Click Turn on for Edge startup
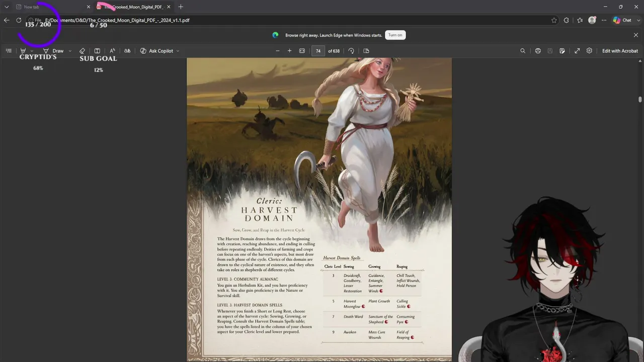The image size is (644, 362). [x=395, y=35]
